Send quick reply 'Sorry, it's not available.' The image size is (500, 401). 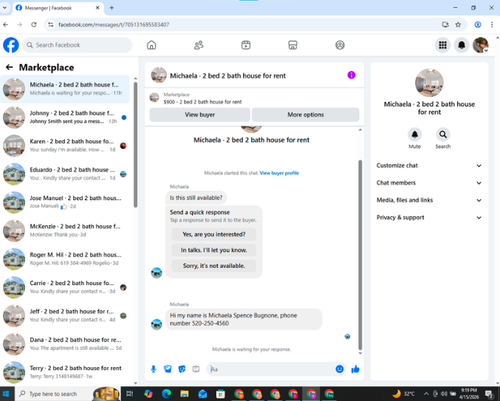coord(214,266)
